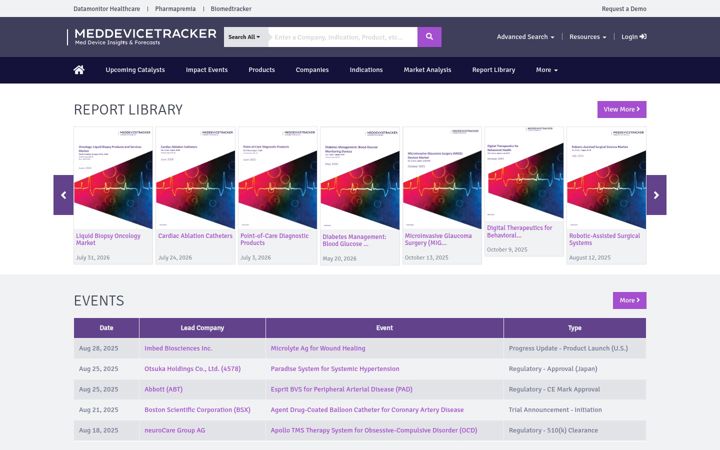Image resolution: width=720 pixels, height=450 pixels.
Task: Open the Report Library menu item
Action: click(494, 70)
